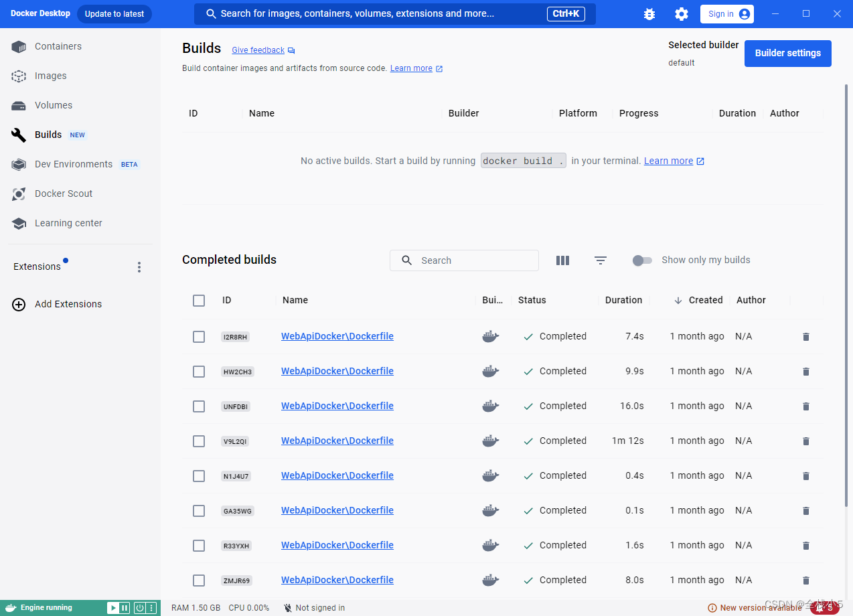Click the Containers sidebar icon
The height and width of the screenshot is (616, 853).
click(19, 47)
